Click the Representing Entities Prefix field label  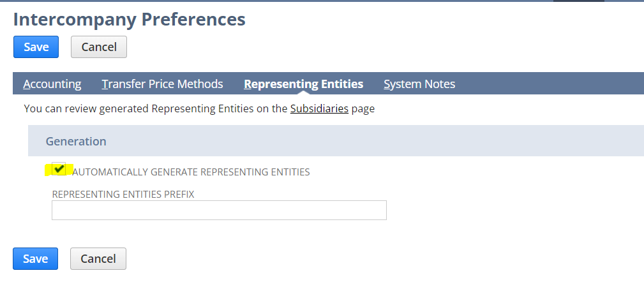[x=123, y=195]
